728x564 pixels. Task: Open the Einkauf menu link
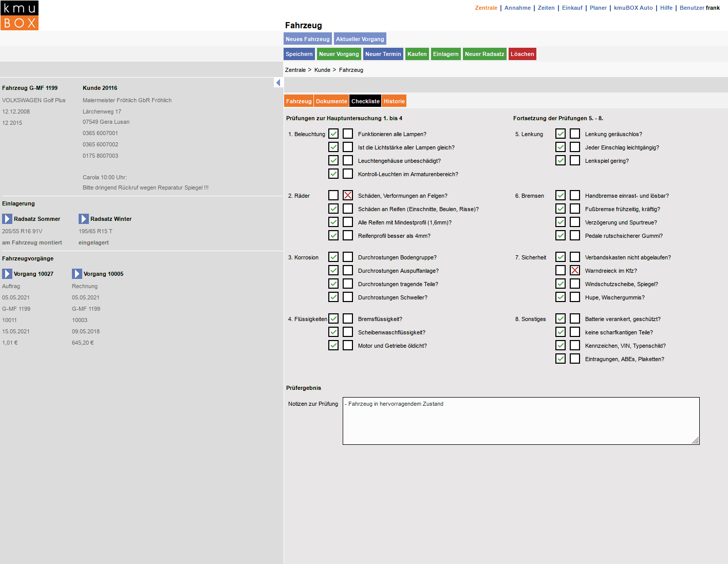(x=572, y=8)
